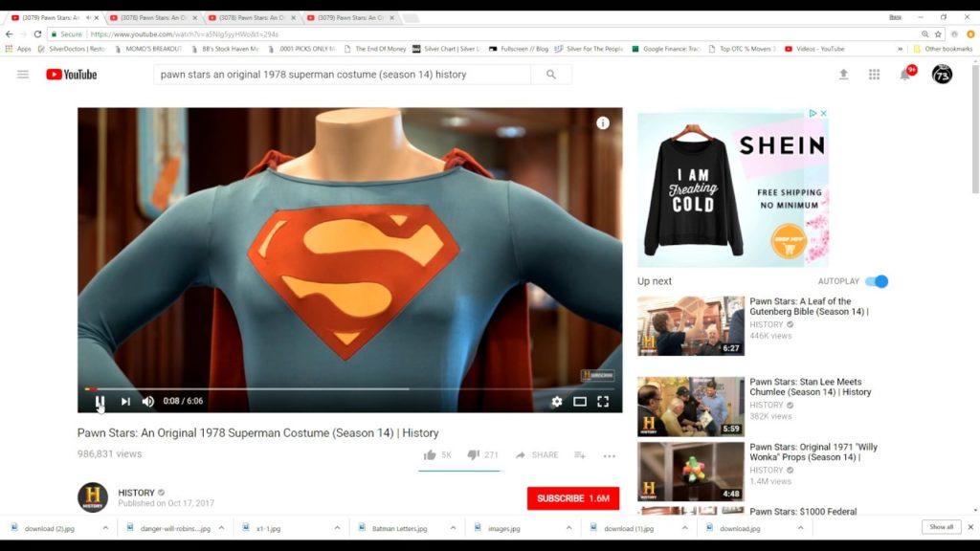Open Videos - YouTube bookmark
Viewport: 980px width, 551px height.
(814, 49)
